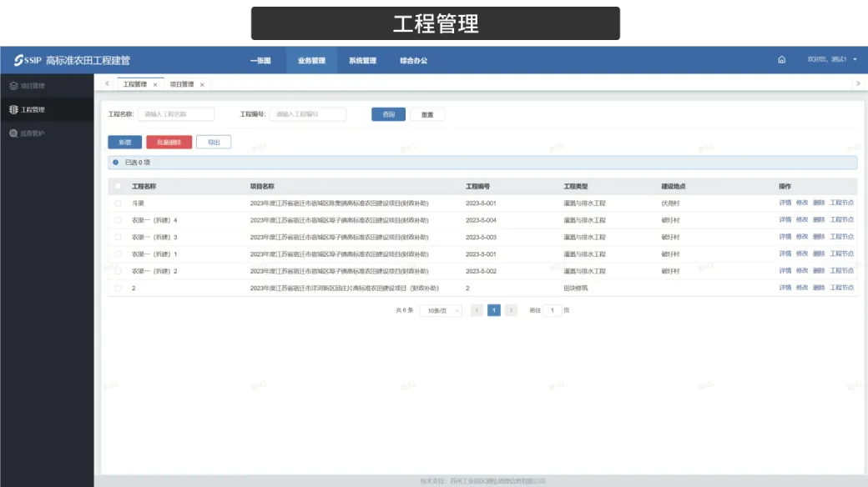Check the row 农渠一（拆建）4
This screenshot has width=868, height=487.
118,220
